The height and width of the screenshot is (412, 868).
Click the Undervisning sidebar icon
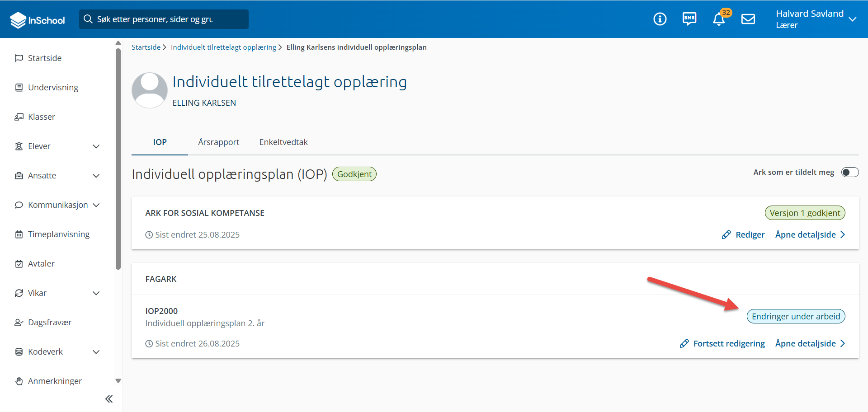(19, 87)
